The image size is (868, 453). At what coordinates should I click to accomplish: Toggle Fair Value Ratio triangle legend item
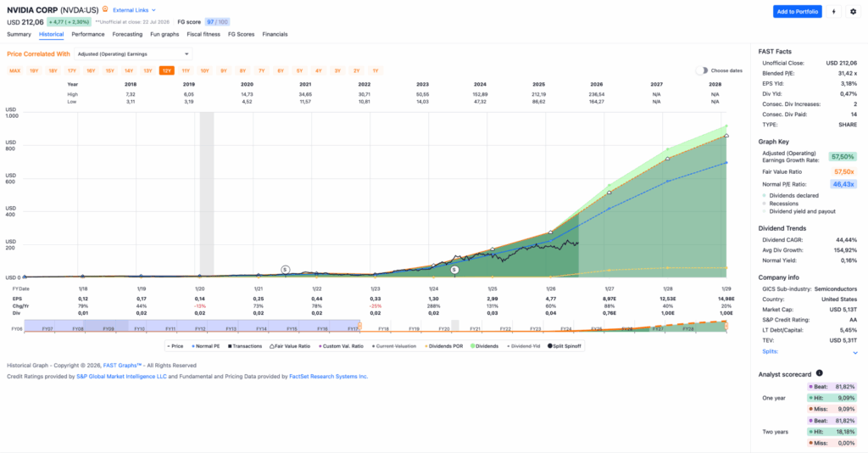[290, 346]
